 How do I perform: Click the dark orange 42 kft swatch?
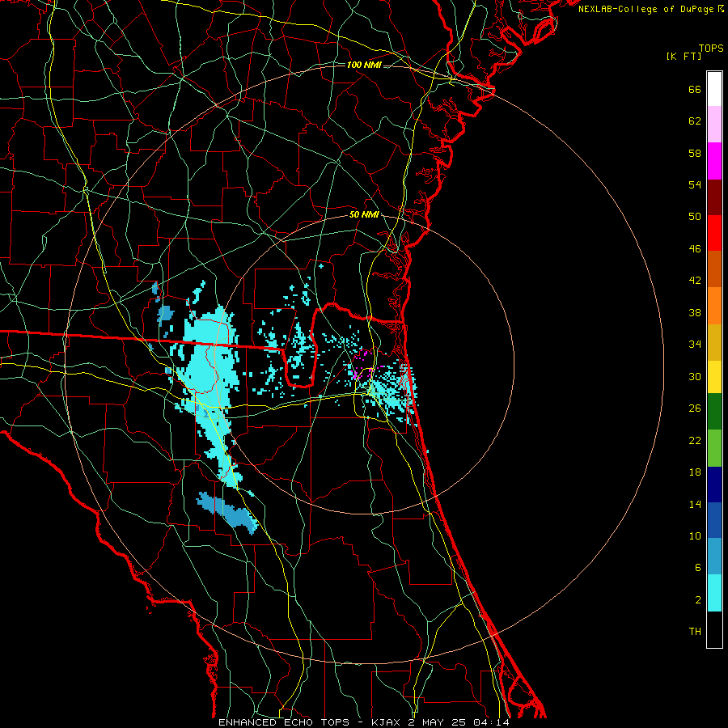714,269
